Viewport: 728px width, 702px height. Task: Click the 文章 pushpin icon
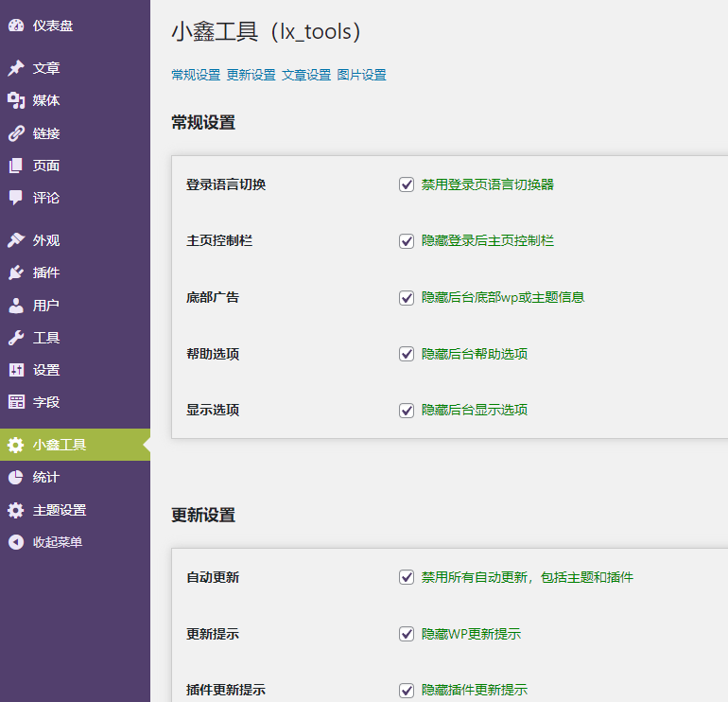(x=16, y=68)
